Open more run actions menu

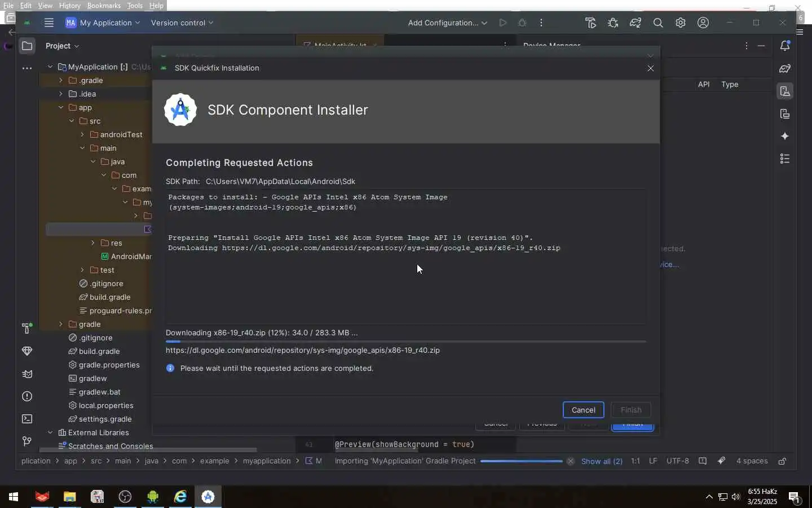(x=541, y=23)
